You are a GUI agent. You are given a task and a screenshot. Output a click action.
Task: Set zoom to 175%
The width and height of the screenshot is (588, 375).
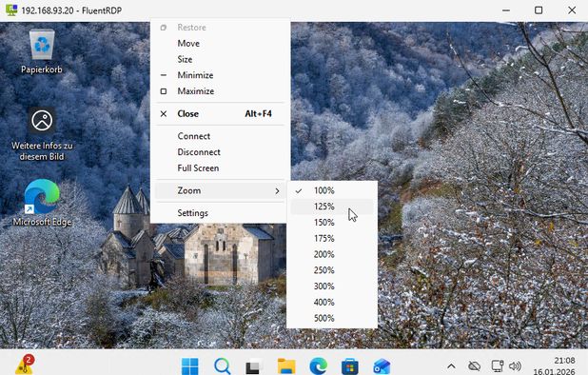pyautogui.click(x=332, y=239)
